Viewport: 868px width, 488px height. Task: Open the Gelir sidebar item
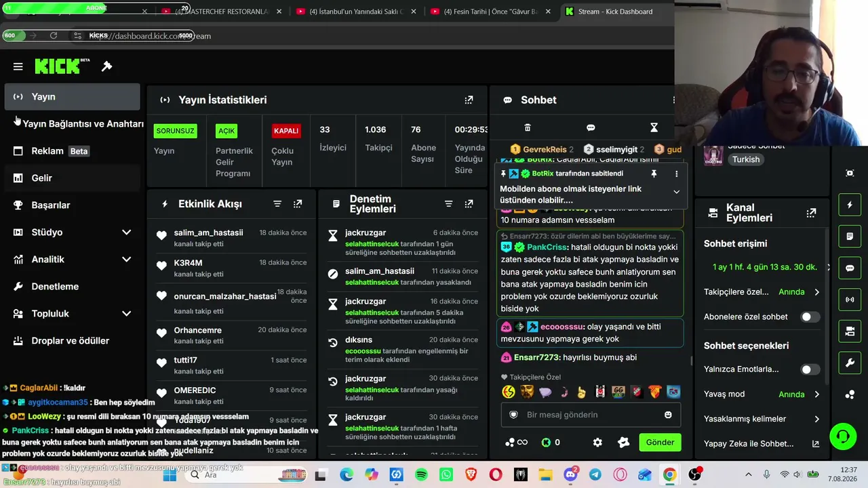pyautogui.click(x=72, y=178)
